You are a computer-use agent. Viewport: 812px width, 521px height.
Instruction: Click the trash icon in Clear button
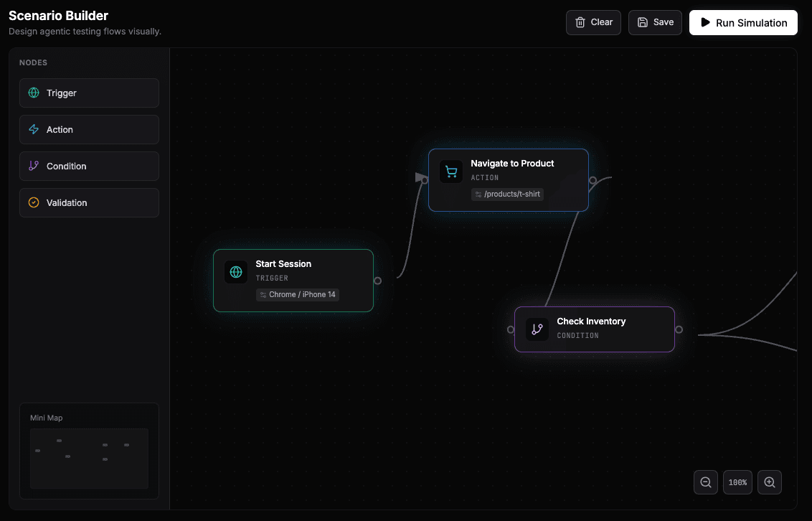(580, 22)
